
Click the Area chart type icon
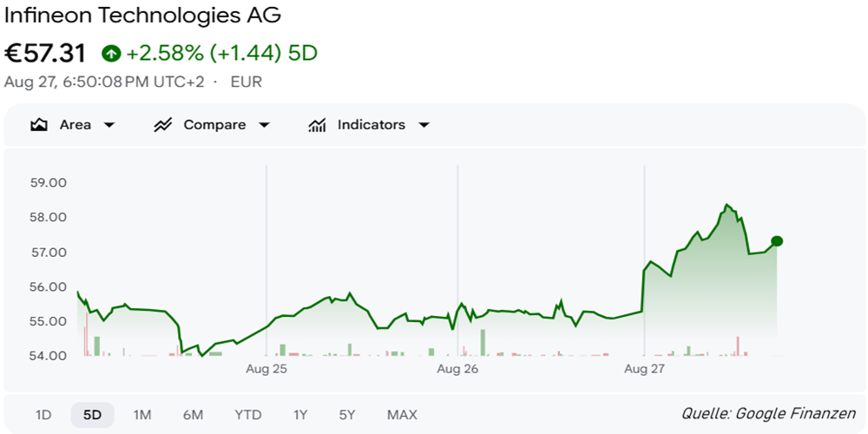click(x=38, y=125)
